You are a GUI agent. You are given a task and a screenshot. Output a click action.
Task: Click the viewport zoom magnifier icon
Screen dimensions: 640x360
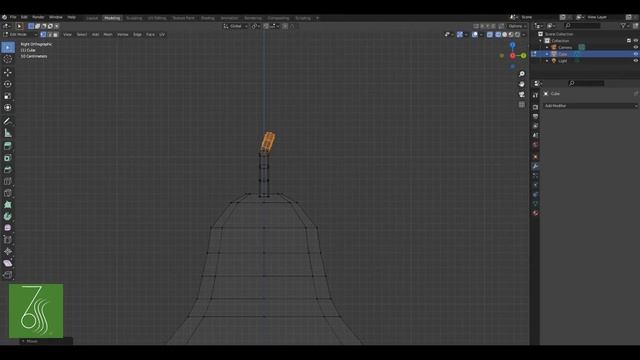pos(522,74)
